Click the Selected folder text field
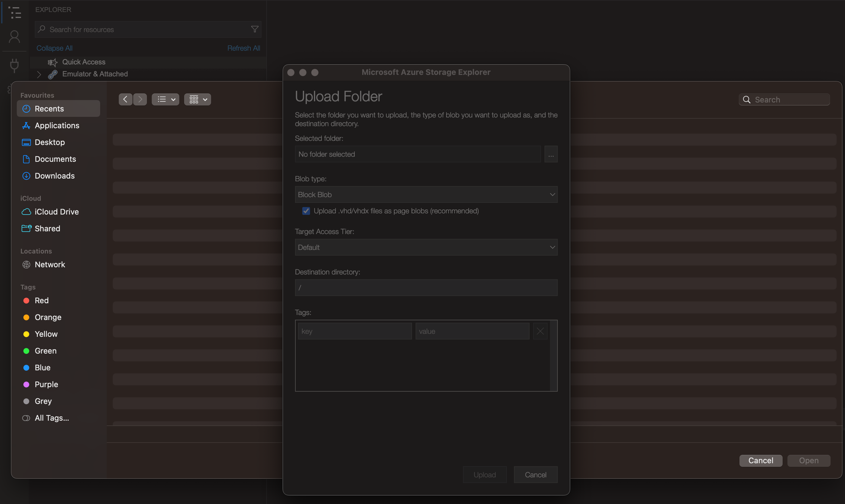This screenshot has width=845, height=504. (418, 154)
